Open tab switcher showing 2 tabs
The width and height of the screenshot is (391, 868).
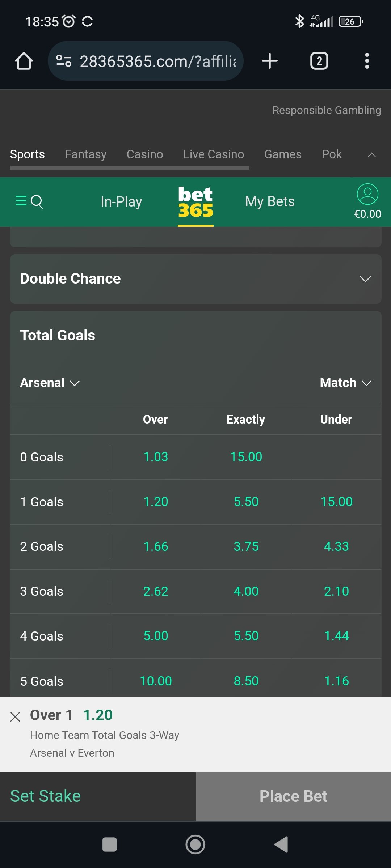(x=319, y=61)
